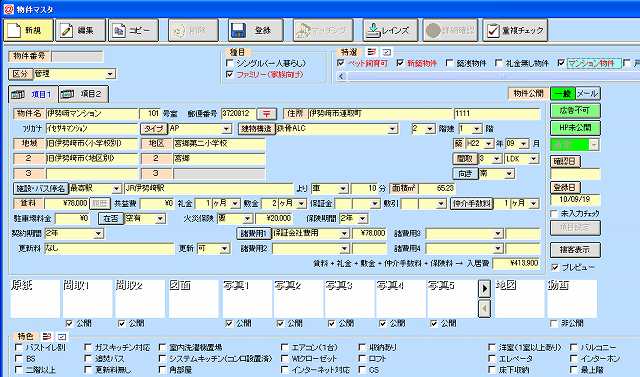Open the 契約期間 dropdown showing 2年
The height and width of the screenshot is (377, 640).
[74, 233]
